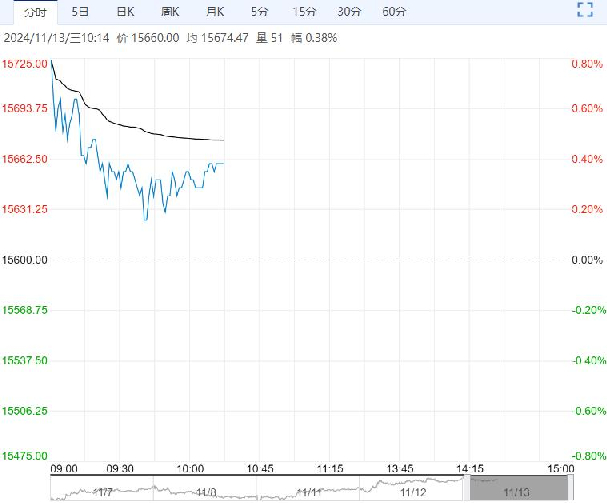The width and height of the screenshot is (607, 503).
Task: Switch to the 30分 interval
Action: click(349, 12)
